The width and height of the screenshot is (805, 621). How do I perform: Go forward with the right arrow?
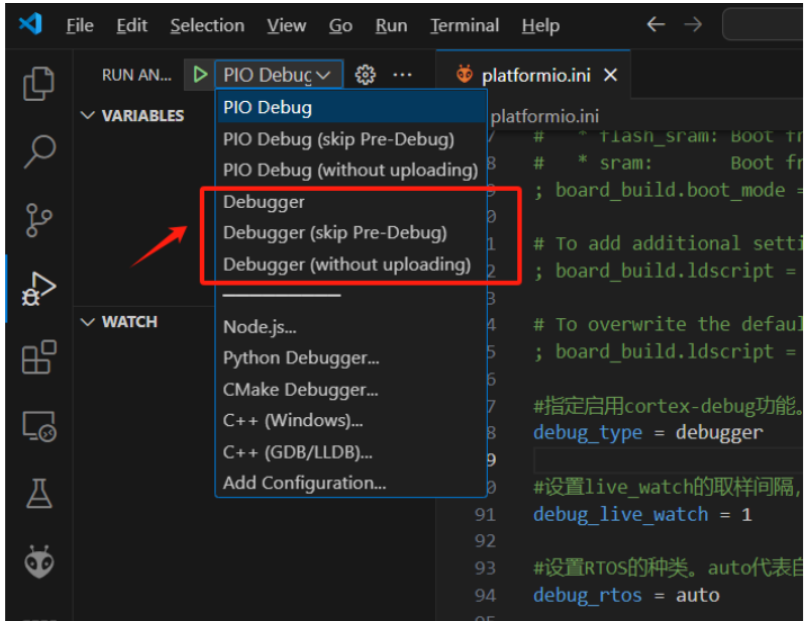coord(693,24)
